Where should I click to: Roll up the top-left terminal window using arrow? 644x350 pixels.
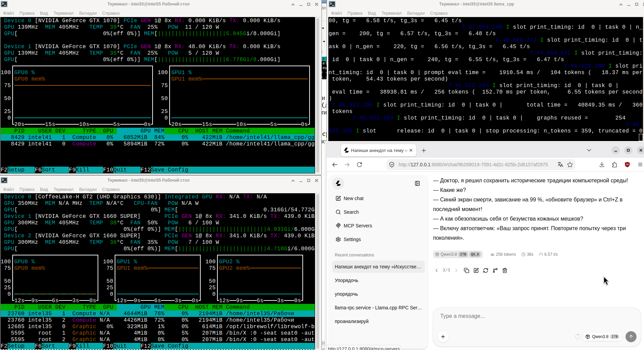tap(293, 4)
